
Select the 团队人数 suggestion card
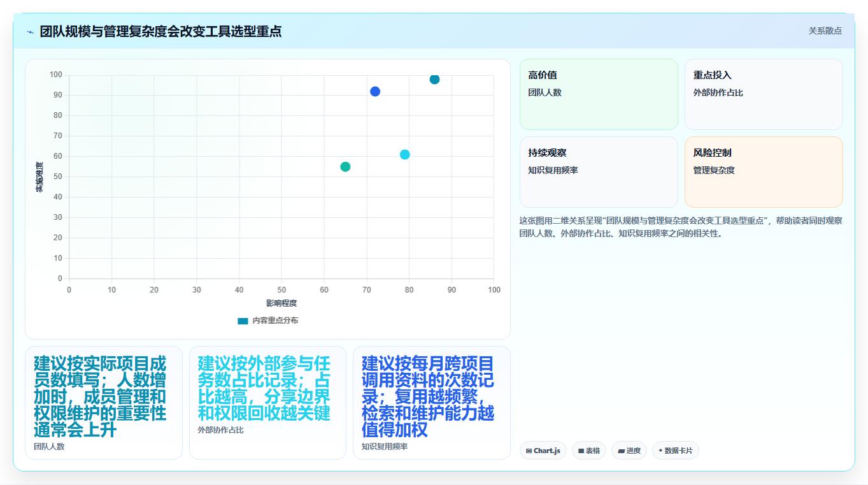[104, 403]
